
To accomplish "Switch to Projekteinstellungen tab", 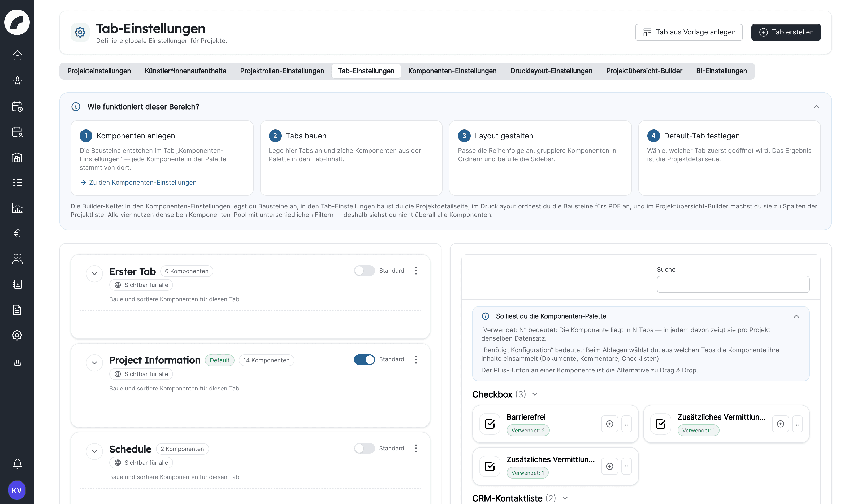I will point(99,71).
